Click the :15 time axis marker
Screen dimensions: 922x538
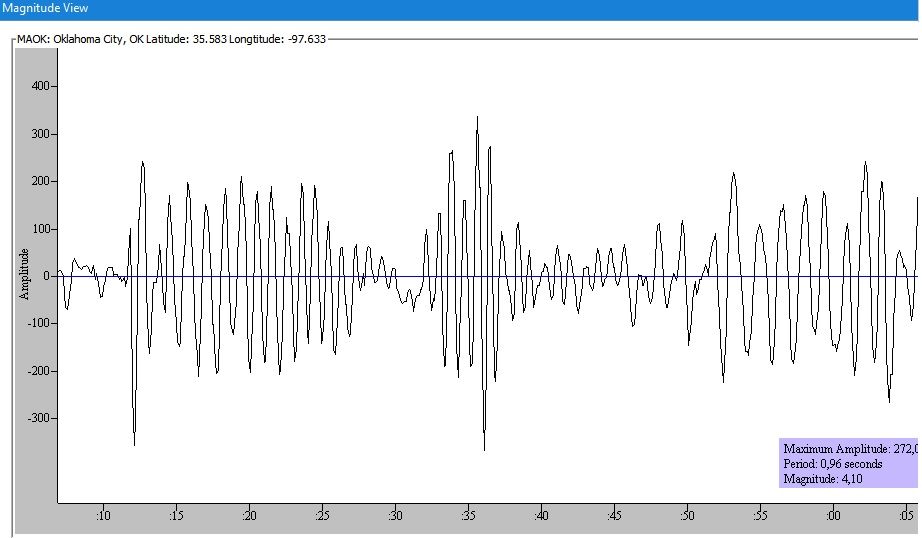coord(176,516)
